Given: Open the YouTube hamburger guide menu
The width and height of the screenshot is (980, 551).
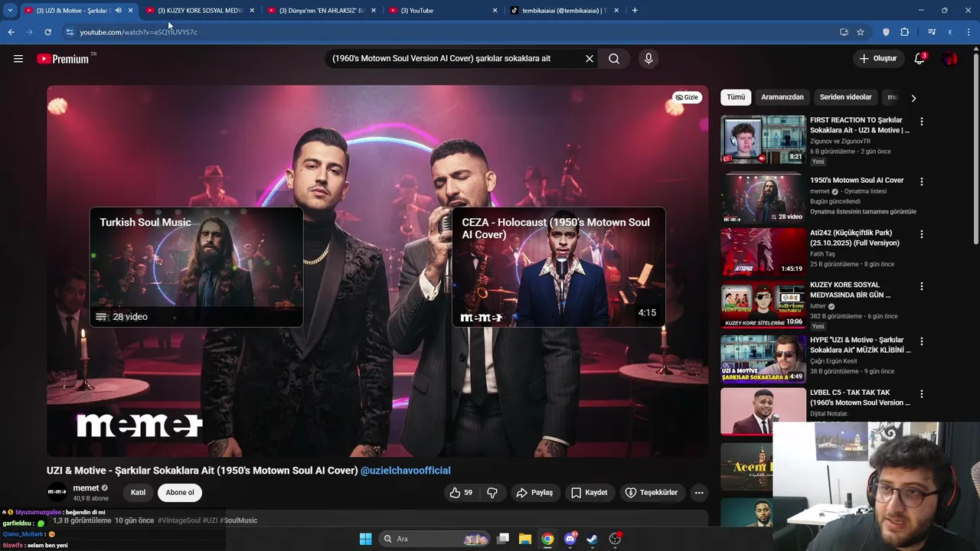Looking at the screenshot, I should [18, 58].
